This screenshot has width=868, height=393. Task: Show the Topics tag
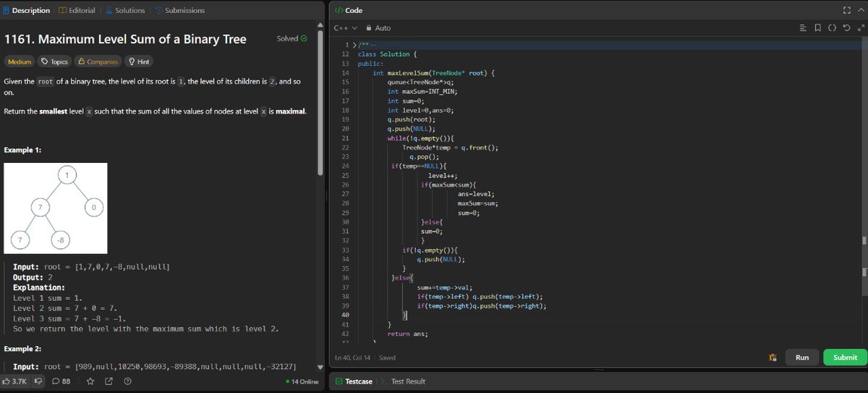(x=55, y=62)
